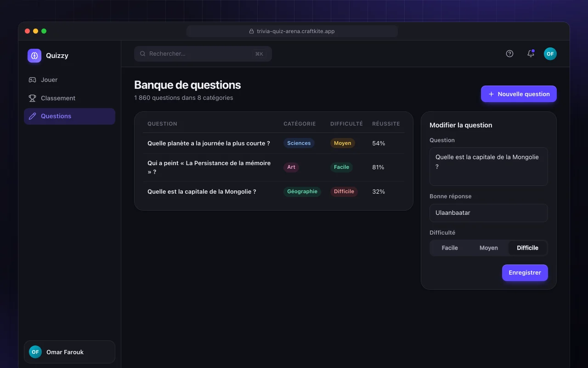Click the CATÉGORIE column header

(300, 124)
